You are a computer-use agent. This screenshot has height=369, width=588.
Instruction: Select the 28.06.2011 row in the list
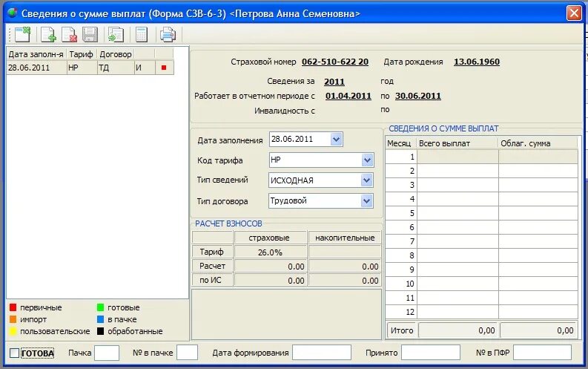[x=90, y=68]
